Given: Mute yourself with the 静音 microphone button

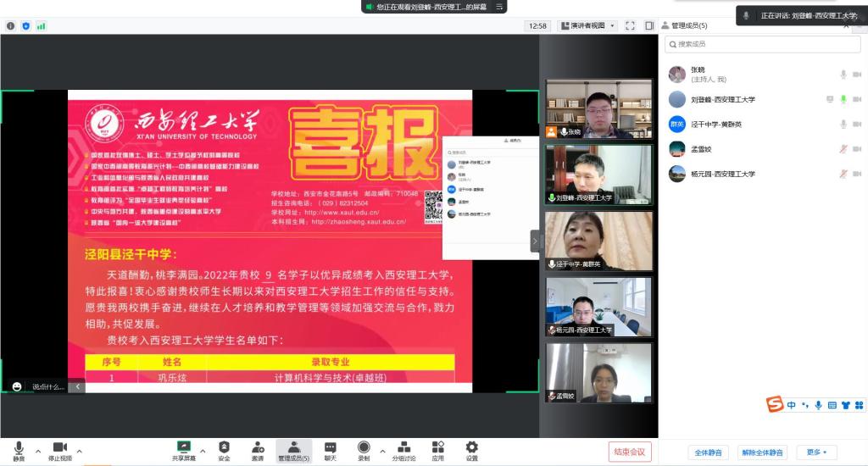Looking at the screenshot, I should (x=19, y=449).
